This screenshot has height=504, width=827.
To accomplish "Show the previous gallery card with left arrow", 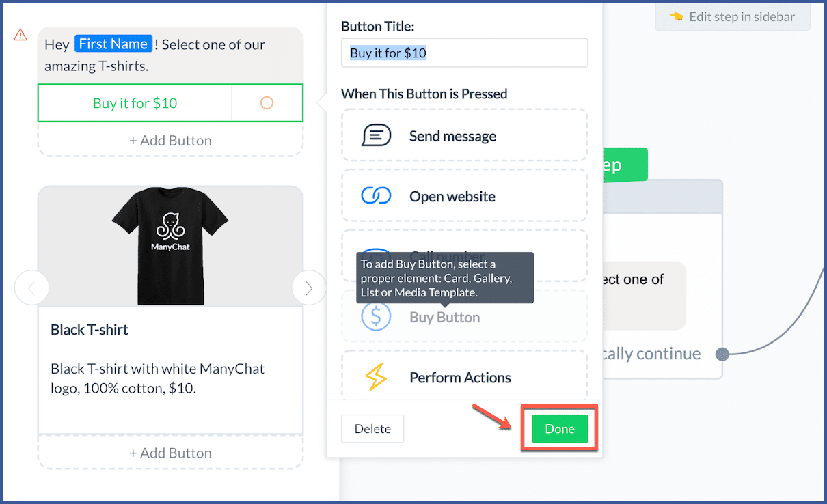I will (x=31, y=288).
